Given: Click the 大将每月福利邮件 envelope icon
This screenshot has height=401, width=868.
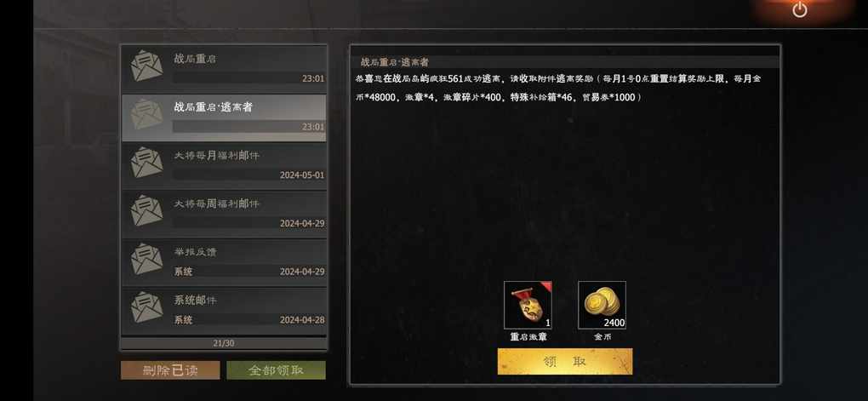Looking at the screenshot, I should (x=146, y=163).
